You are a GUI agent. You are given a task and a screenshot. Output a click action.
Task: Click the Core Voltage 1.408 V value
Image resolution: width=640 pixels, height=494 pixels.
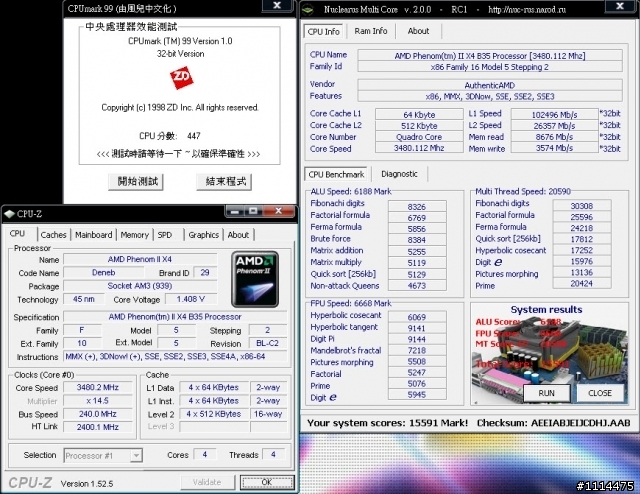coord(191,299)
